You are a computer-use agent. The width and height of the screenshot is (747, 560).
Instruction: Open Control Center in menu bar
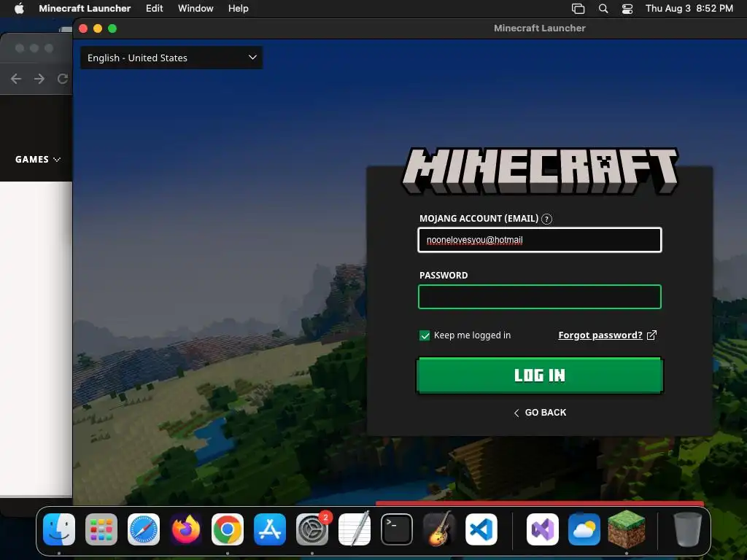pos(627,9)
